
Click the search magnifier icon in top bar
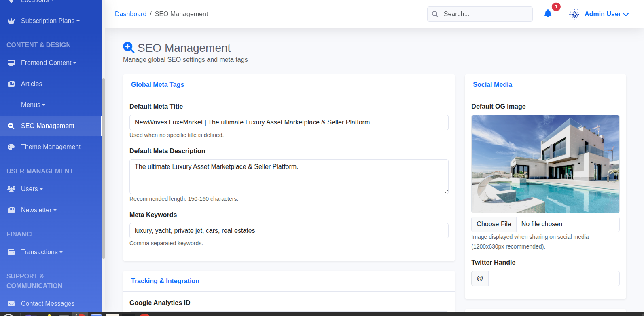[435, 14]
